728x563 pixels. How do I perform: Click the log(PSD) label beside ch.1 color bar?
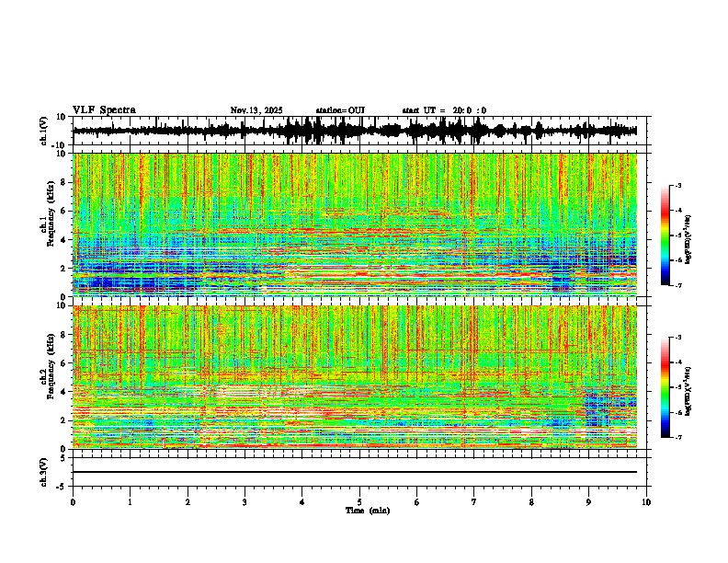(688, 239)
